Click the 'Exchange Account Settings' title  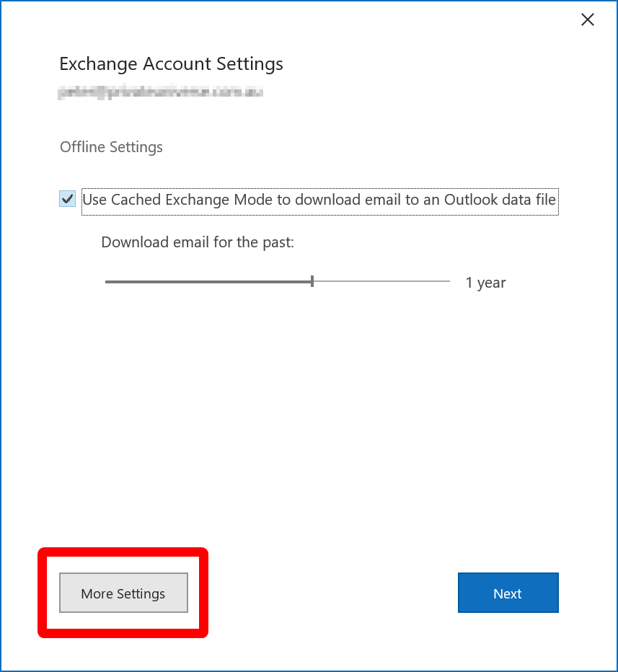tap(171, 64)
